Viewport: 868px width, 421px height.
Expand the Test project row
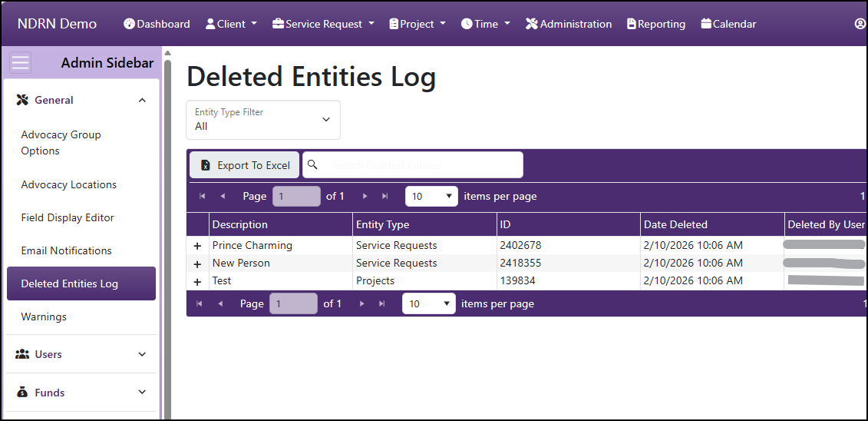pos(198,281)
